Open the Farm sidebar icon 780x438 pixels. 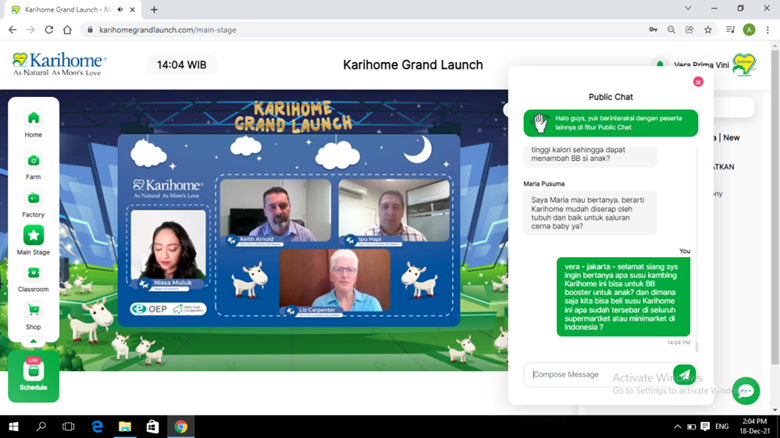pos(33,161)
